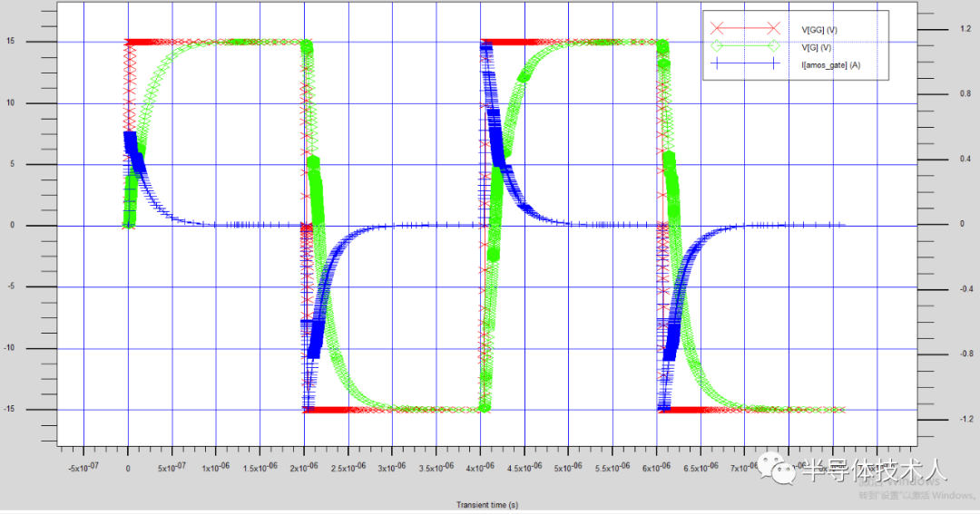Click the 5 label on left voltage axis
The width and height of the screenshot is (980, 514).
tap(12, 164)
